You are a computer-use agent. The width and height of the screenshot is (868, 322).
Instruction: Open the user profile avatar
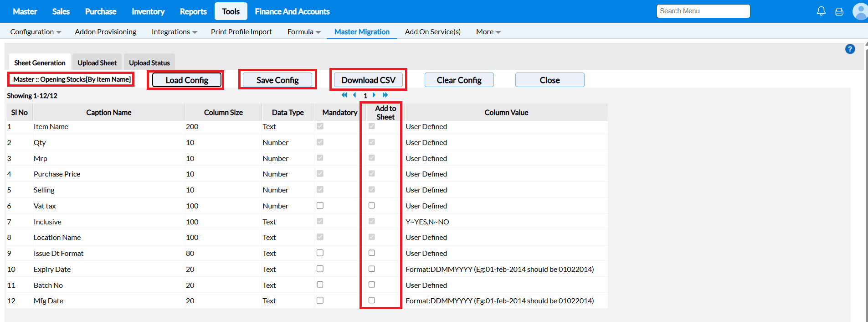pos(860,11)
